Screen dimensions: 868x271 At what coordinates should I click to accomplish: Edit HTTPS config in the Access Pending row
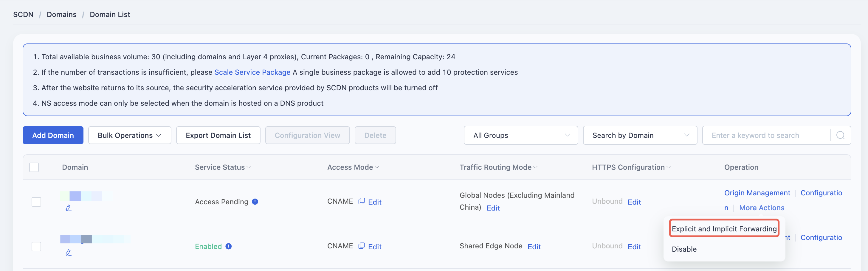[634, 202]
